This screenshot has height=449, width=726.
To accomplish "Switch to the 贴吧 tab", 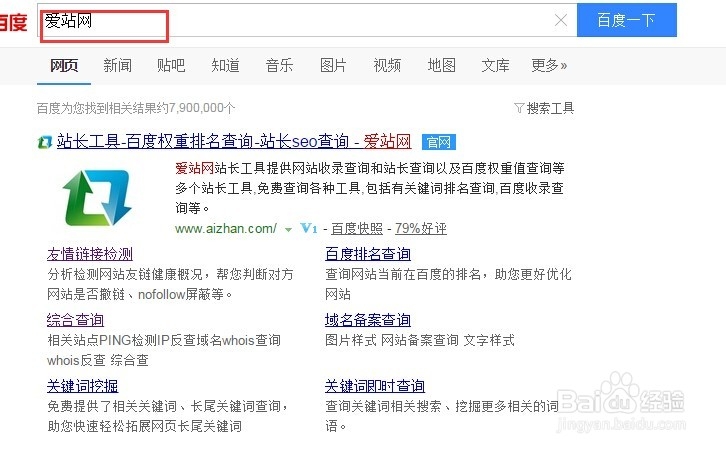I will [171, 65].
